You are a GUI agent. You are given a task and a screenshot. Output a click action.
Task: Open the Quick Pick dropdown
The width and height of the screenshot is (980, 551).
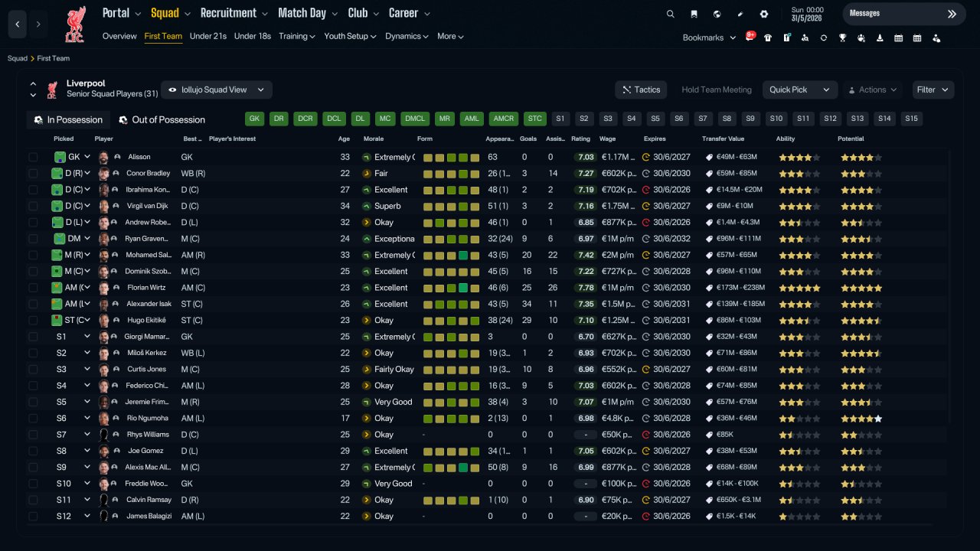pyautogui.click(x=799, y=90)
